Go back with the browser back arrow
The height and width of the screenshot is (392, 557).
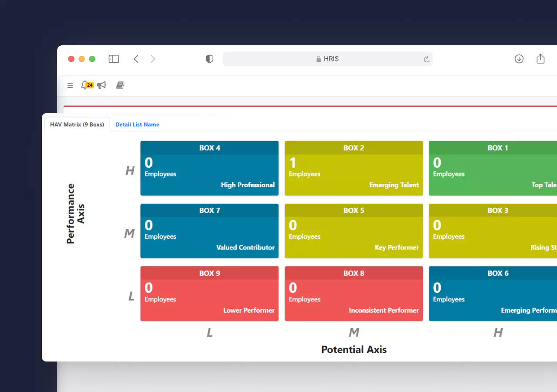point(136,59)
